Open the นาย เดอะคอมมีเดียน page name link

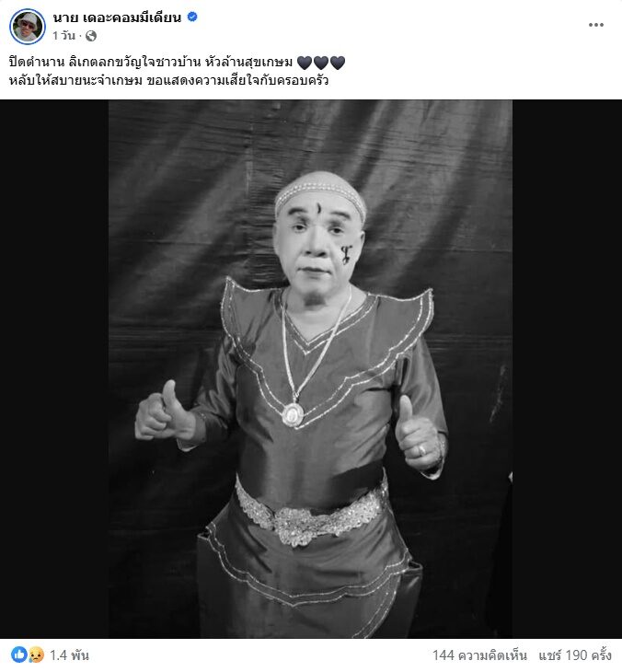coord(117,17)
